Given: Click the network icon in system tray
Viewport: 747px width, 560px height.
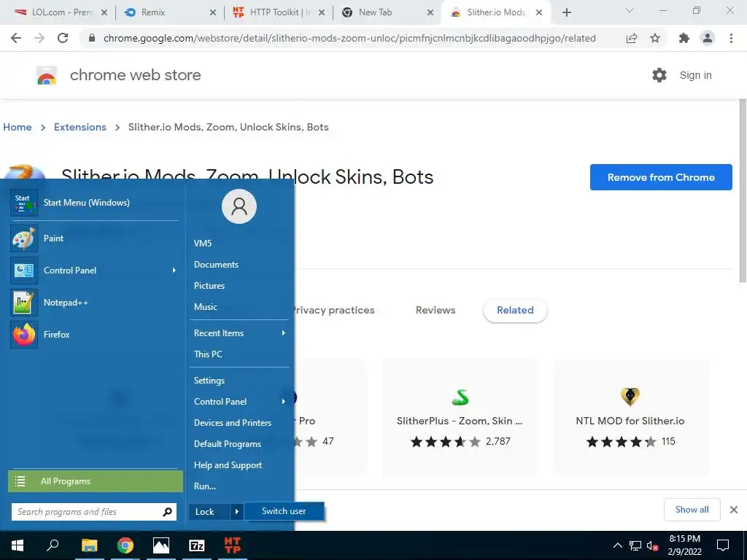Looking at the screenshot, I should coord(635,545).
